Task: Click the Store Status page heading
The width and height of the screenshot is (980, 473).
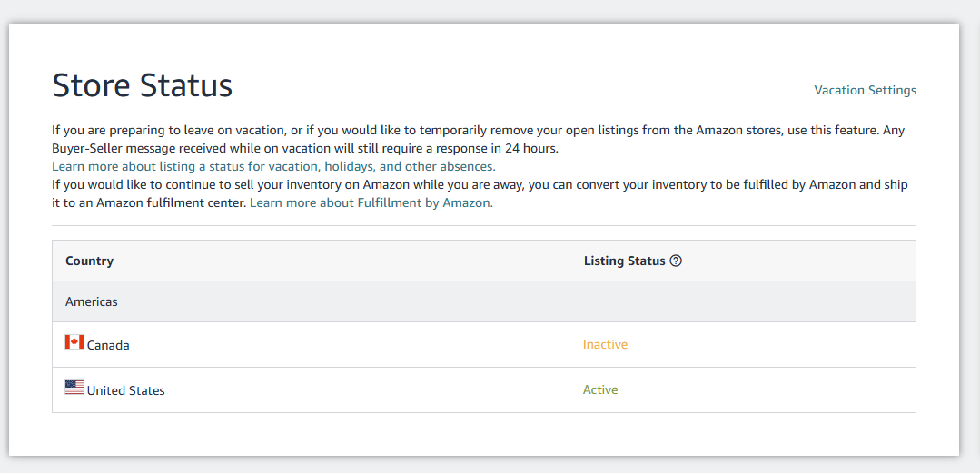Action: (143, 85)
